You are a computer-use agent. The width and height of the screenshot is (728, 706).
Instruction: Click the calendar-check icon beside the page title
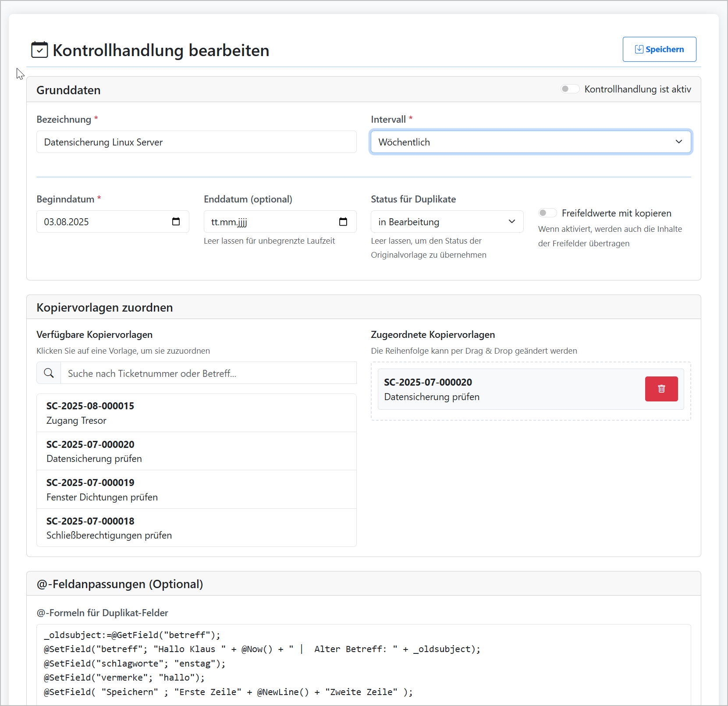click(x=39, y=50)
